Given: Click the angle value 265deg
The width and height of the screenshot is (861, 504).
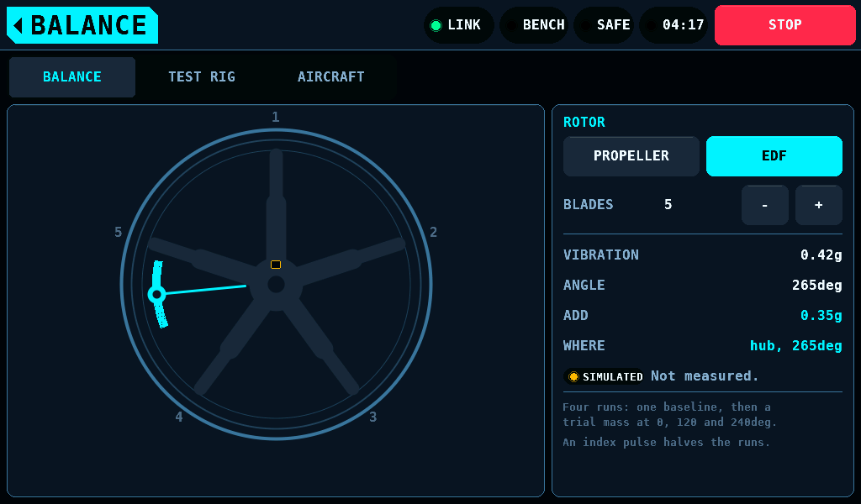Looking at the screenshot, I should tap(817, 285).
